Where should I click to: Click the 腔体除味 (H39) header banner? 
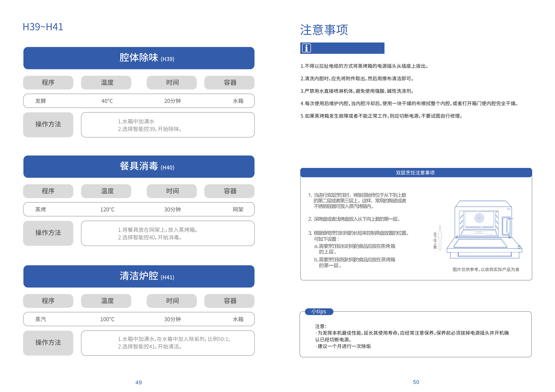139,58
